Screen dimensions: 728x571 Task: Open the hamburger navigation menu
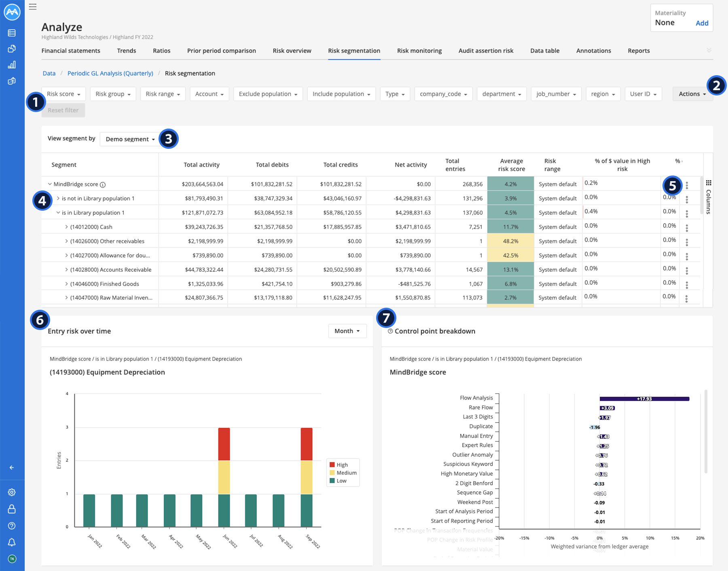pos(32,6)
